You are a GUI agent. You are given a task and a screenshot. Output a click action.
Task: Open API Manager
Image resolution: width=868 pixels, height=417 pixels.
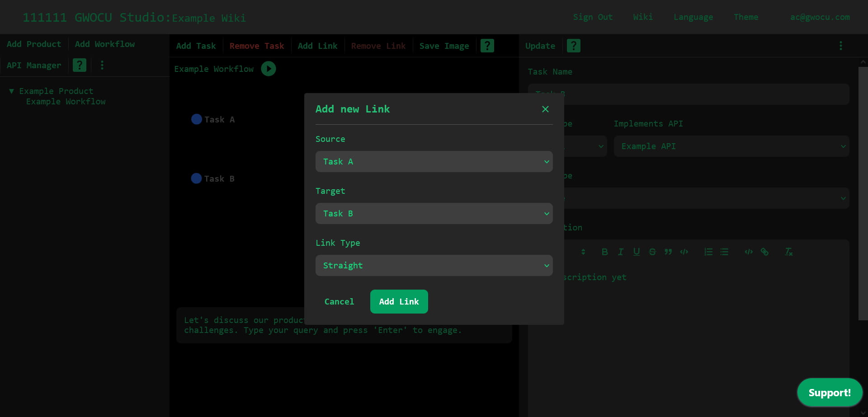[x=34, y=66]
